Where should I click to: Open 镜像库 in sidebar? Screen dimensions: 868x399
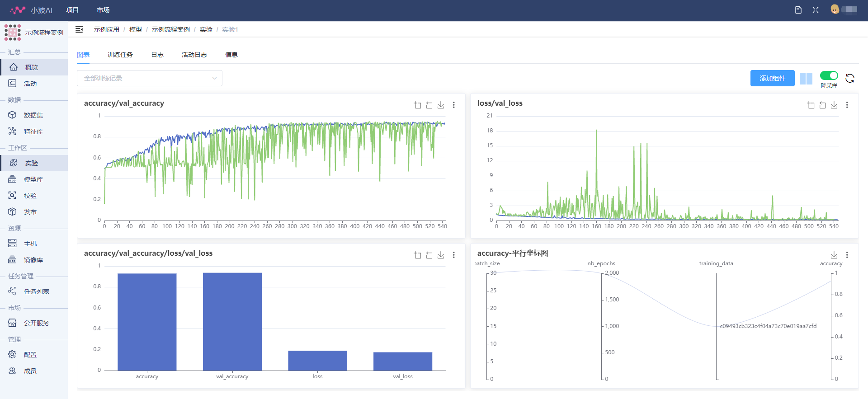pos(34,260)
